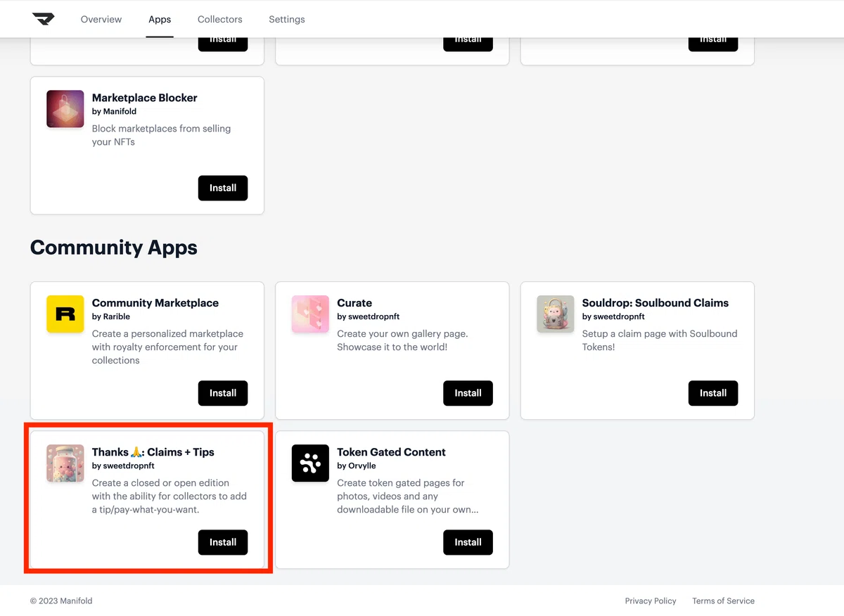844x616 pixels.
Task: Click 'Create your own gallery page' description
Action: click(x=402, y=340)
